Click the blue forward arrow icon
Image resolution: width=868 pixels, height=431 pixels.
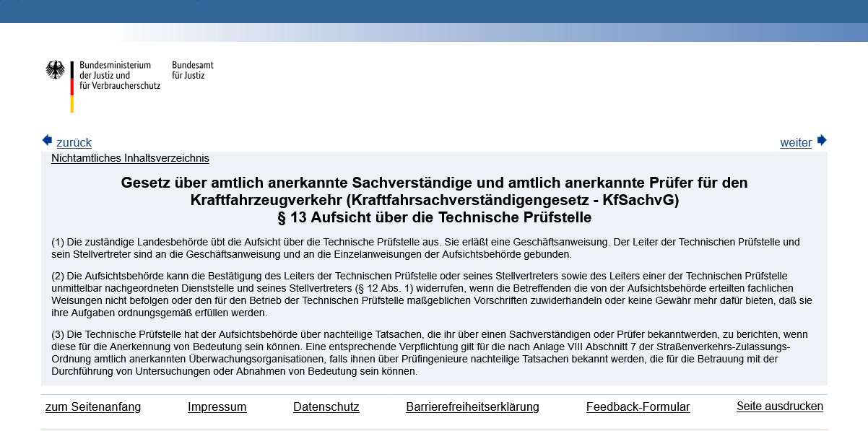(823, 140)
